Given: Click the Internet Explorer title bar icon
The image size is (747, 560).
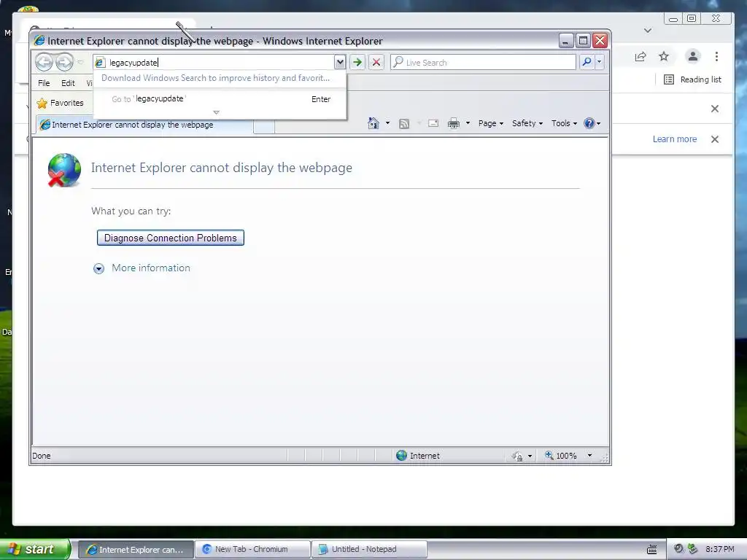Looking at the screenshot, I should 39,41.
